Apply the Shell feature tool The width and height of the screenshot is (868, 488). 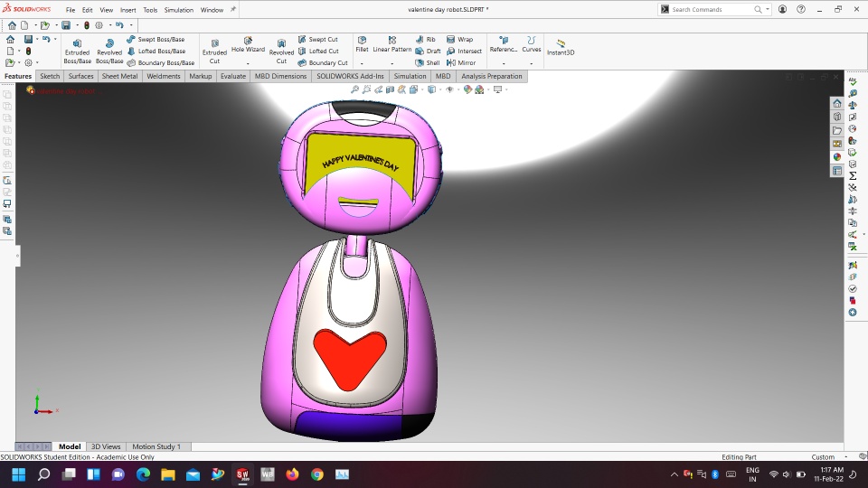coord(428,63)
